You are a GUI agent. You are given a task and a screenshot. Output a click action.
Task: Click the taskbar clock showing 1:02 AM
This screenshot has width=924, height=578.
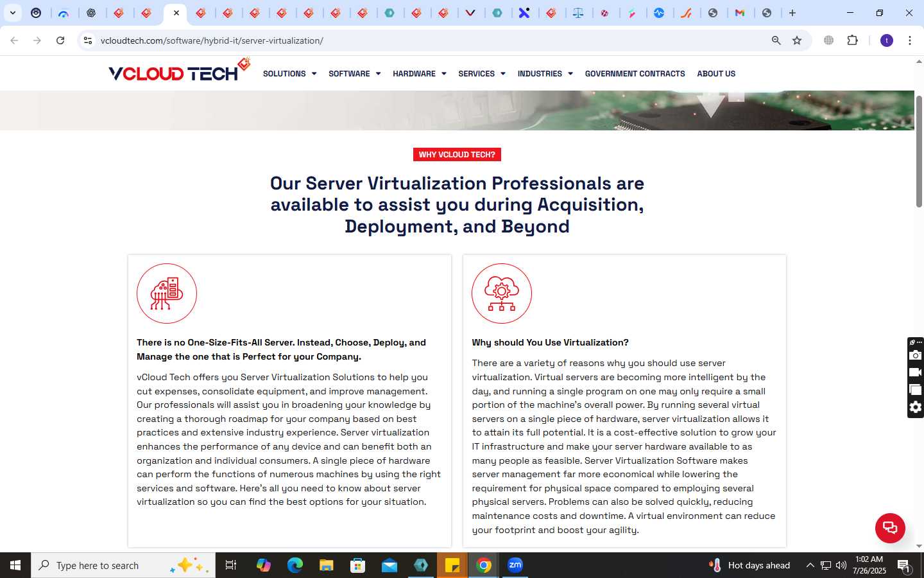869,565
